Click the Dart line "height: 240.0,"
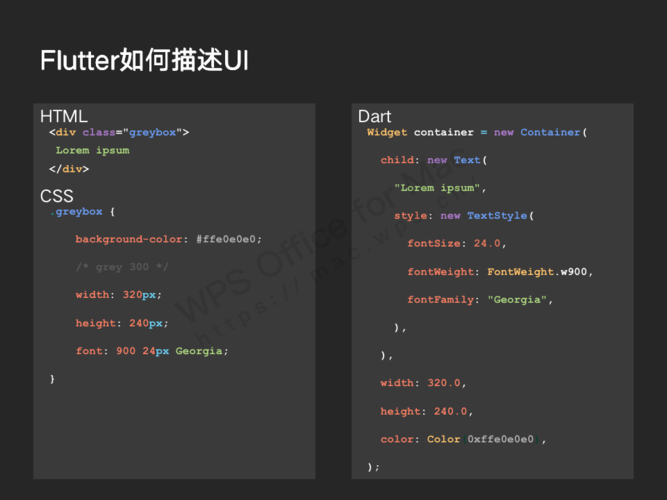Image resolution: width=667 pixels, height=500 pixels. click(x=427, y=411)
